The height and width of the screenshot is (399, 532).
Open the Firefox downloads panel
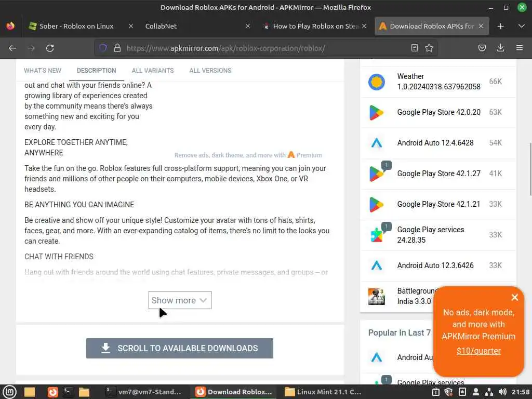(x=500, y=48)
